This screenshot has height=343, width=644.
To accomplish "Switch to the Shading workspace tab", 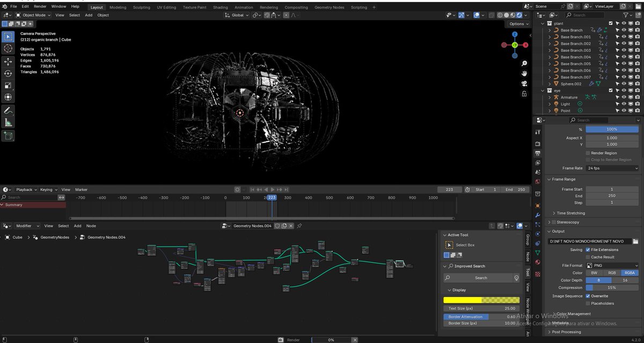I will coord(220,8).
